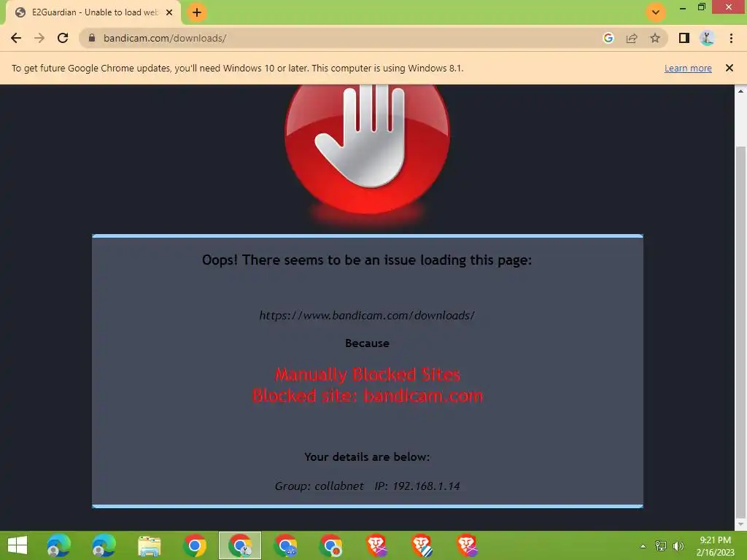Image resolution: width=747 pixels, height=560 pixels.
Task: Click the "Oops! There seems to be an issue" heading
Action: click(367, 260)
